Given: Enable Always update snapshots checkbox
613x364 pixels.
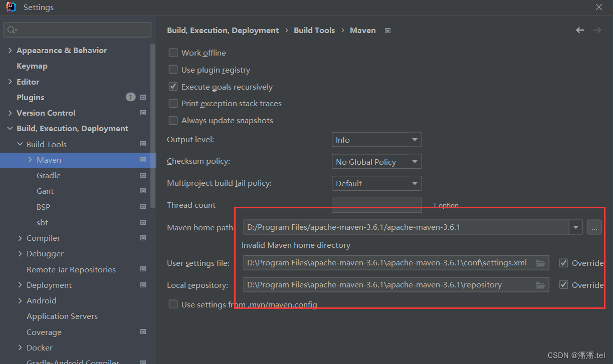Looking at the screenshot, I should pyautogui.click(x=173, y=120).
